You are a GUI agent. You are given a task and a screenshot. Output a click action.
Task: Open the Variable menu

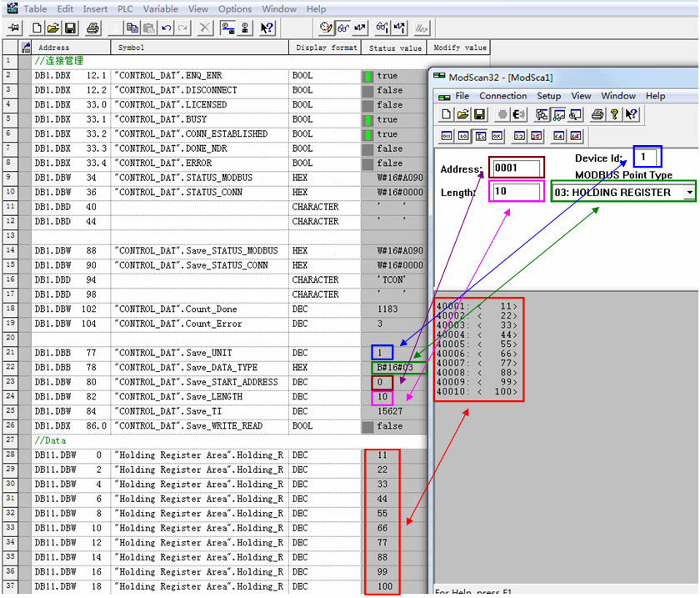pyautogui.click(x=160, y=9)
